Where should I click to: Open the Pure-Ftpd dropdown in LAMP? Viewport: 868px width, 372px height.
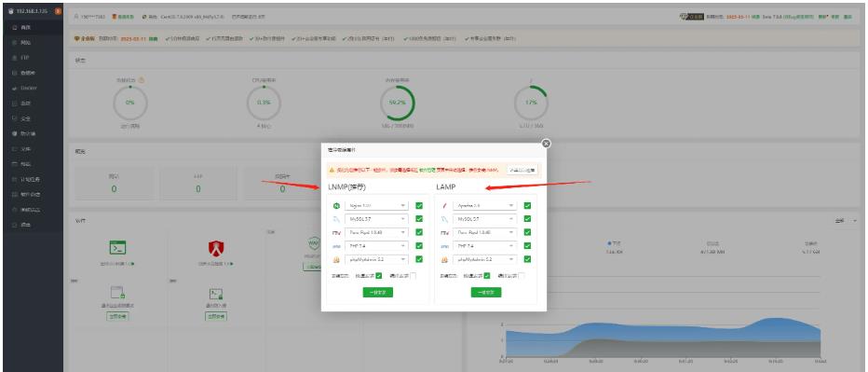(485, 232)
